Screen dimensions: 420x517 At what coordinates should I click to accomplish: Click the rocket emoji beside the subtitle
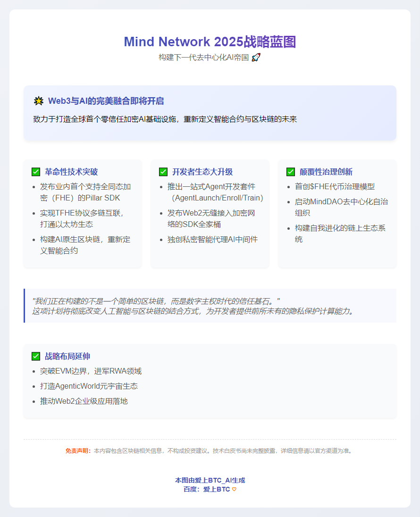256,58
